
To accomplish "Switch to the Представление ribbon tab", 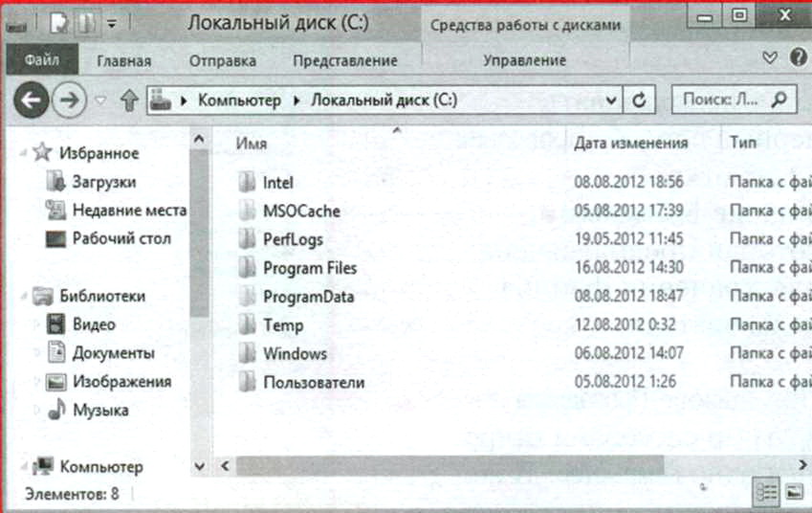I will 345,60.
